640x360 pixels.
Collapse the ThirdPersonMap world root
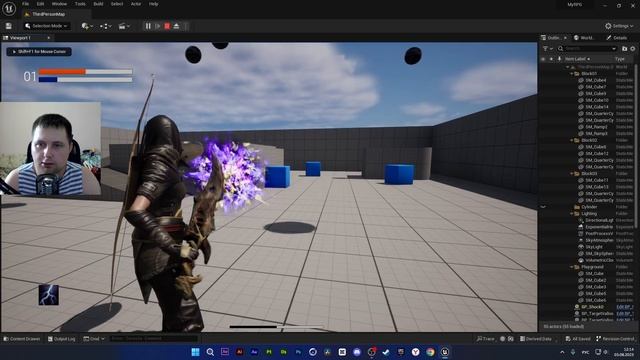coord(567,67)
